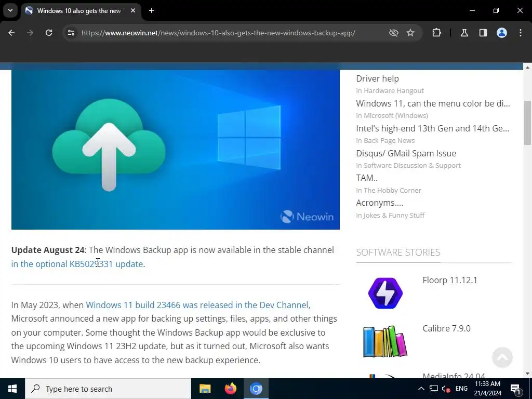The width and height of the screenshot is (532, 399).
Task: Click the scrollbar down arrow
Action: 527,374
